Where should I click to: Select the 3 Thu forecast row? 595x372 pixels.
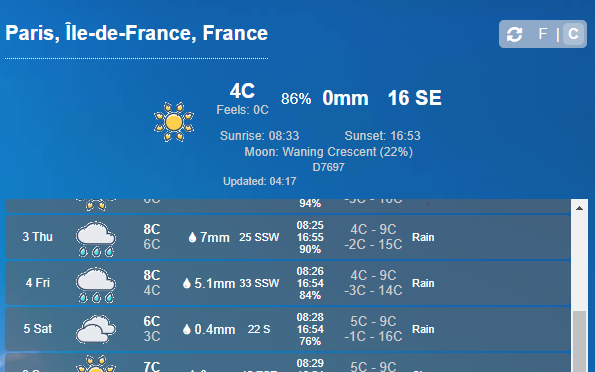pyautogui.click(x=288, y=237)
